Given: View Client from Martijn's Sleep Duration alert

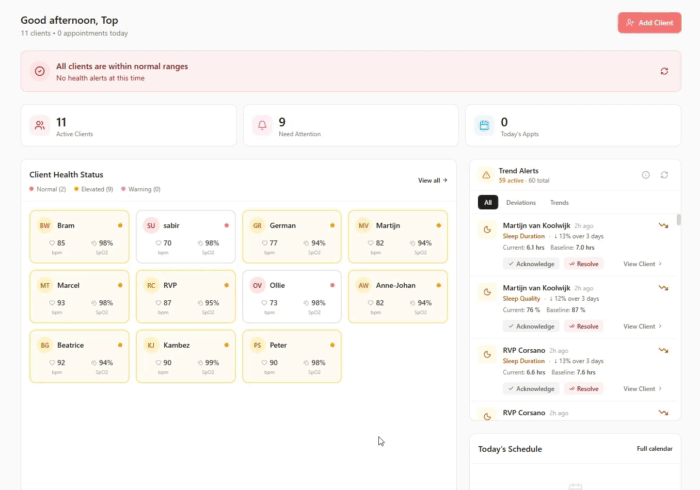Looking at the screenshot, I should coord(642,264).
